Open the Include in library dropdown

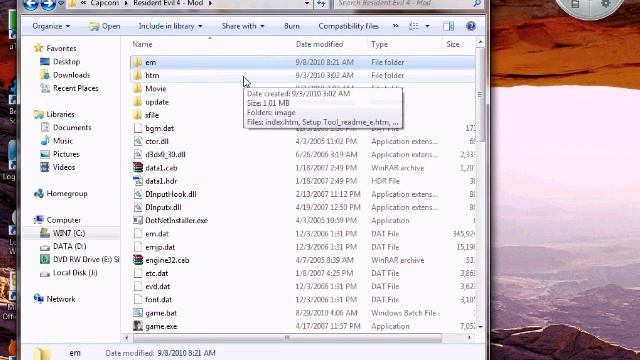coord(170,26)
